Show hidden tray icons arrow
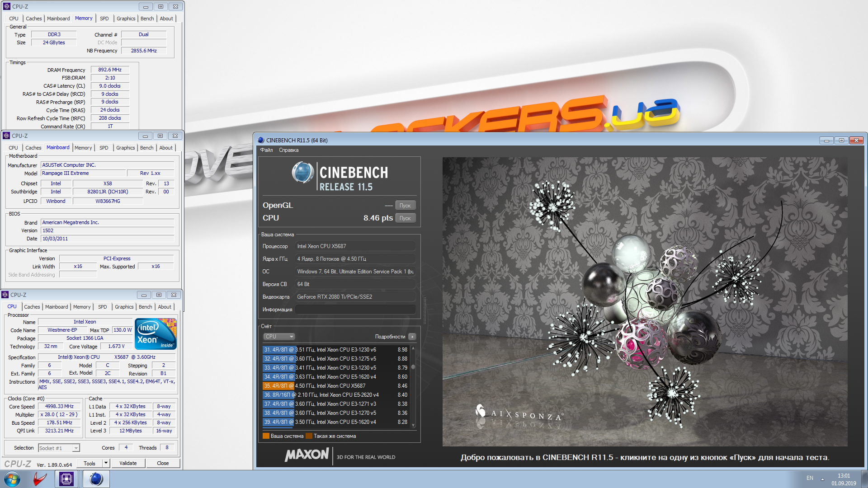Viewport: 868px width, 488px height. point(822,479)
